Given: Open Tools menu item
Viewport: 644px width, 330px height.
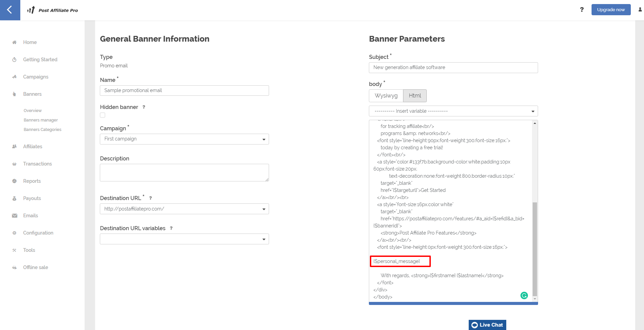Looking at the screenshot, I should (29, 250).
